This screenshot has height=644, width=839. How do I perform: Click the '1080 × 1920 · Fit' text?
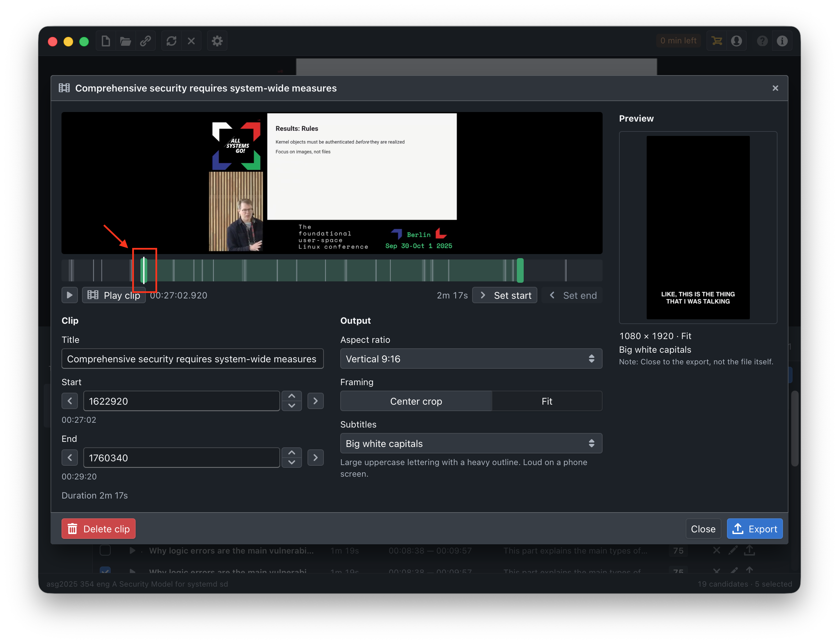click(655, 336)
